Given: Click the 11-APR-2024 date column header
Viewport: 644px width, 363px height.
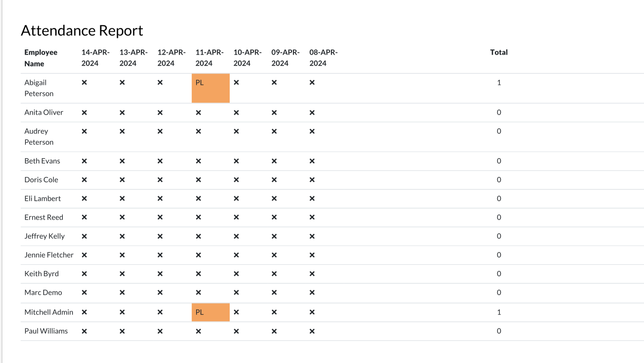Looking at the screenshot, I should [x=204, y=58].
